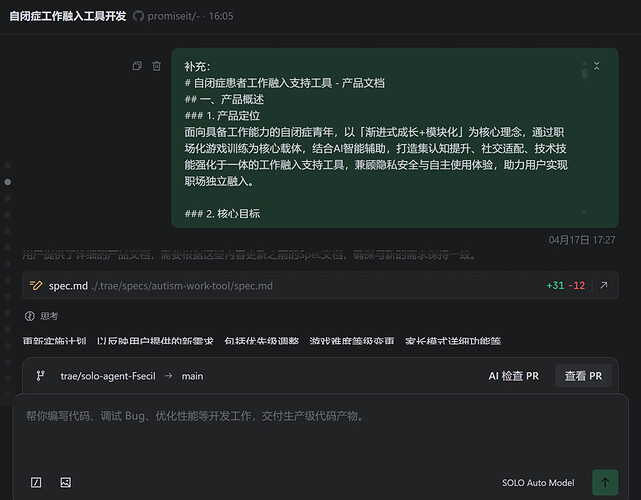Click the 16:05 time in header
The image size is (641, 500).
[221, 16]
